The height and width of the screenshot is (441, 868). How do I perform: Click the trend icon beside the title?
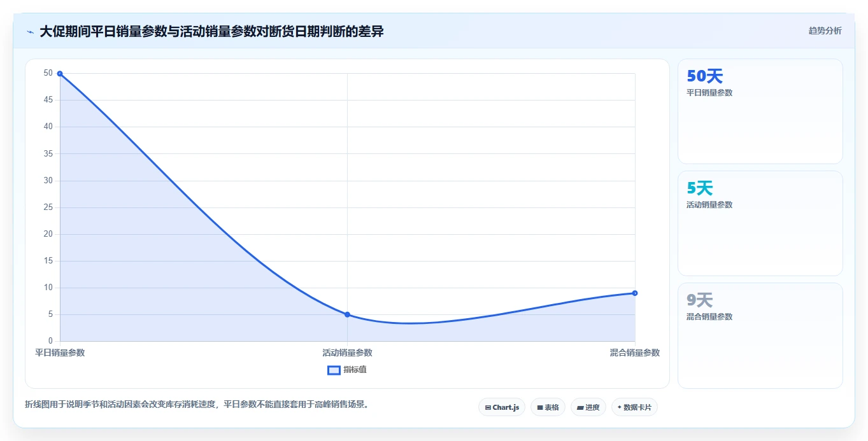click(30, 32)
